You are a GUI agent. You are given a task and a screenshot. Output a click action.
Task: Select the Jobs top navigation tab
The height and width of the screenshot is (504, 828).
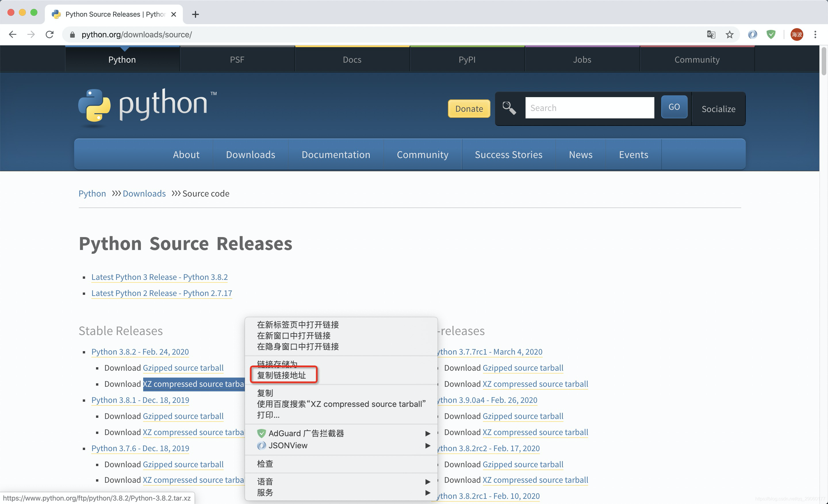coord(582,59)
